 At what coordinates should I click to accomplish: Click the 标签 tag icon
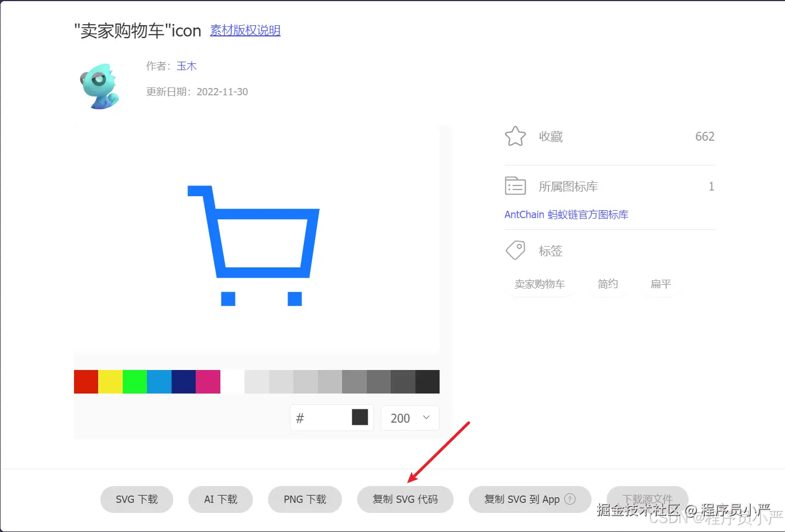point(515,250)
